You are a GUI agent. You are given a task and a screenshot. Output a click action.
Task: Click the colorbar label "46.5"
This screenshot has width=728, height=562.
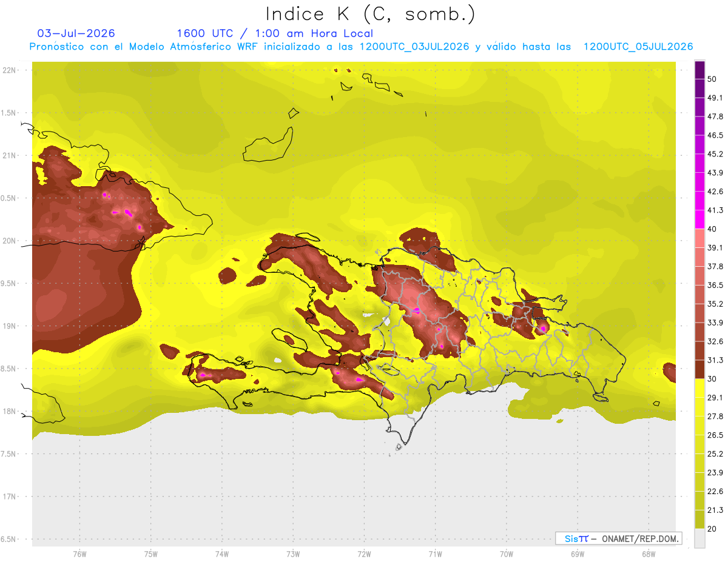coord(715,136)
